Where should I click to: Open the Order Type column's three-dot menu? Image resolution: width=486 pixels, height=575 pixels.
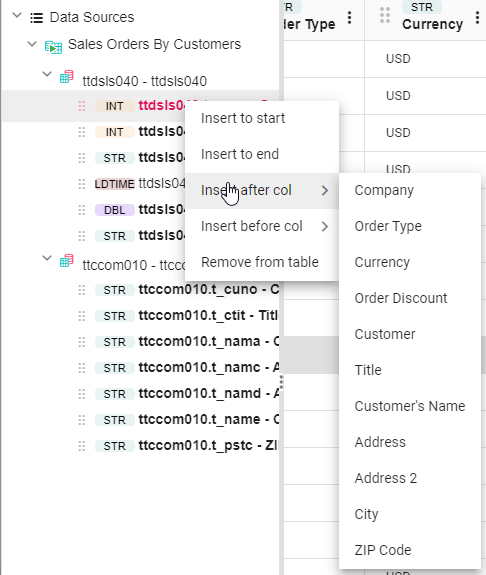(350, 18)
